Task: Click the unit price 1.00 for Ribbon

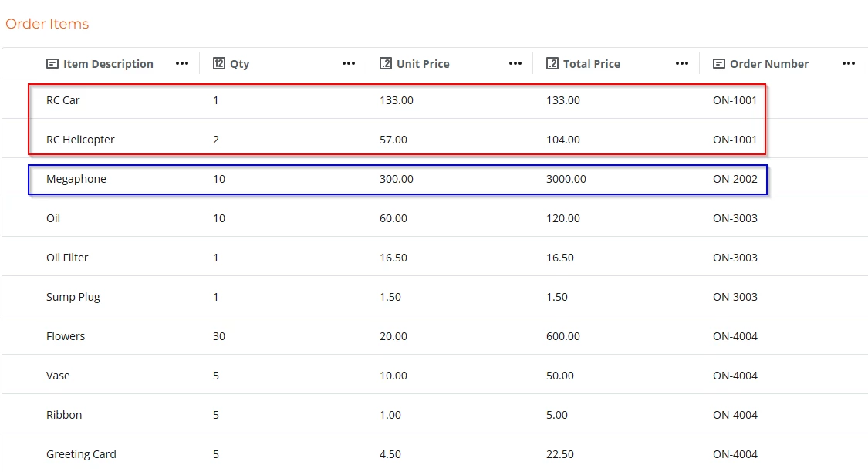Action: click(390, 414)
